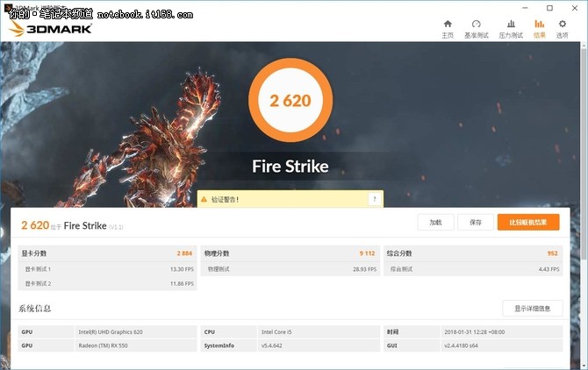
Task: Maximize the 3DMark window
Action: (549, 7)
